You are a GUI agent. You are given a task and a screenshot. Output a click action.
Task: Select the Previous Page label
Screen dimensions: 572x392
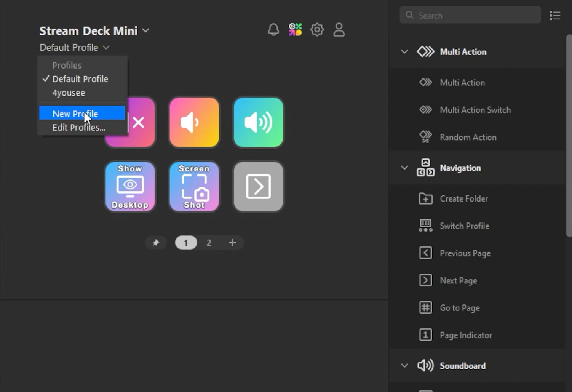click(x=465, y=253)
